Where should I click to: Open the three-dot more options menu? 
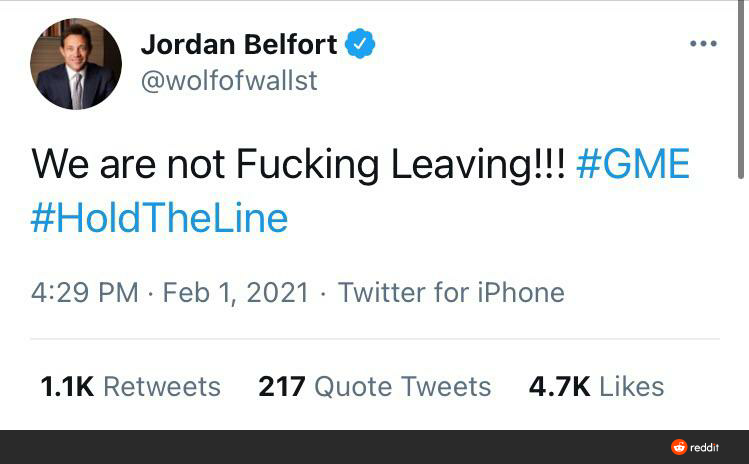tap(703, 43)
